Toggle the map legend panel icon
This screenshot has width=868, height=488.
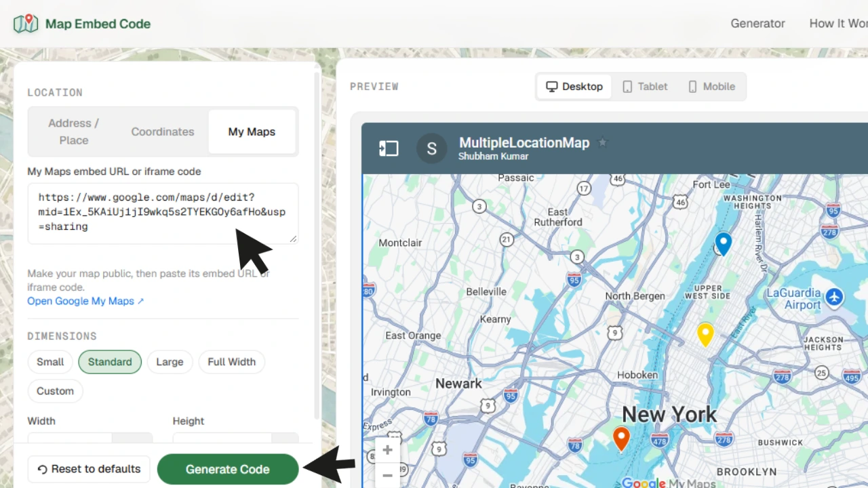[389, 148]
